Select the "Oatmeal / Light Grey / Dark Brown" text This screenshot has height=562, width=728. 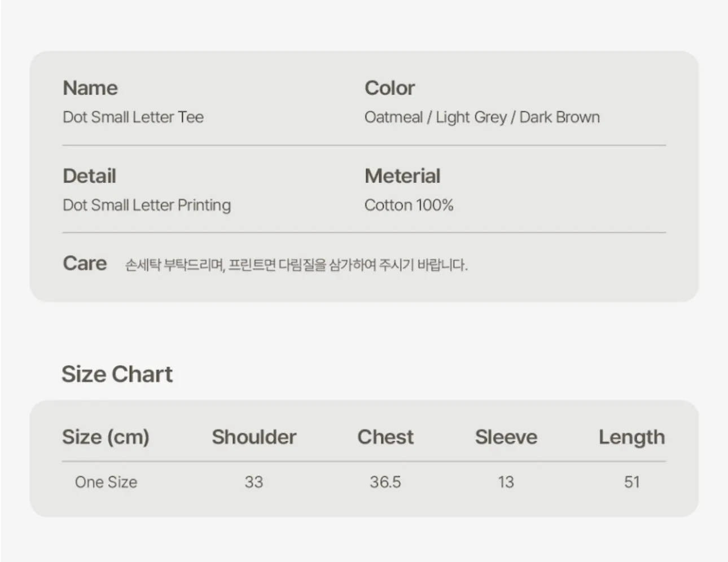click(482, 117)
